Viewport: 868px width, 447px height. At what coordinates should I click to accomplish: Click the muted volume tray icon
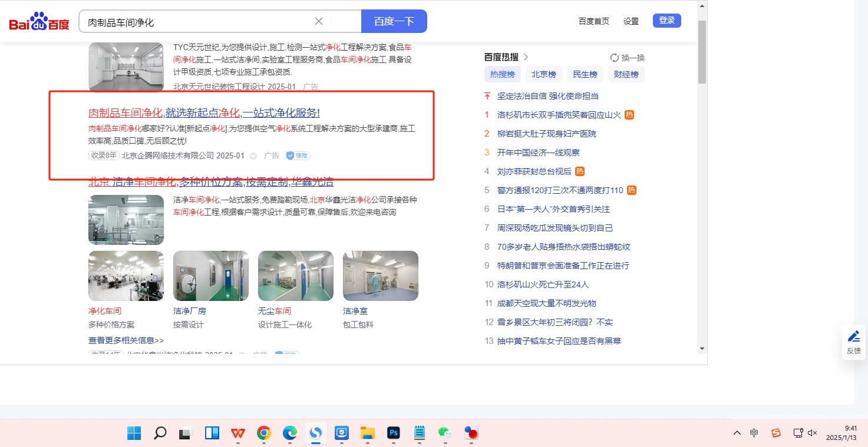click(813, 433)
